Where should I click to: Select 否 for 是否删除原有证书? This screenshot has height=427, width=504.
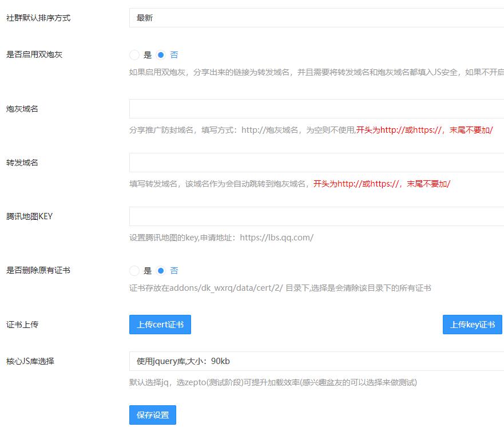[161, 271]
